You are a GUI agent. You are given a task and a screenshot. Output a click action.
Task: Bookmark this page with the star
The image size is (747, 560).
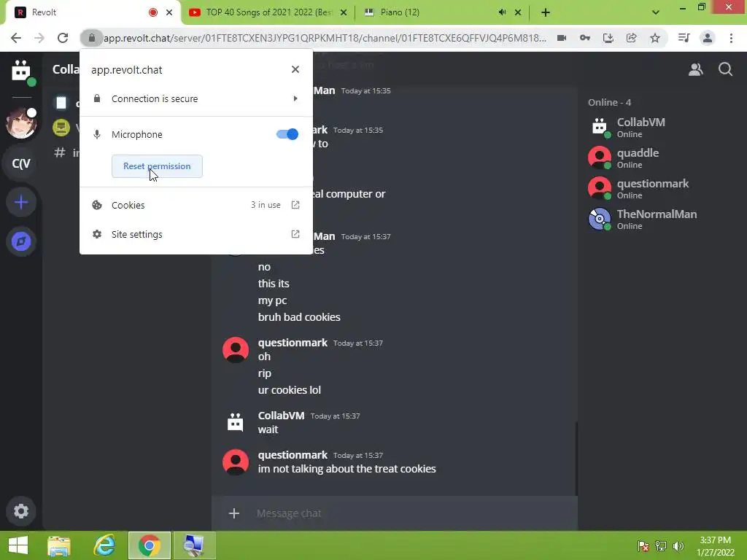[x=655, y=38]
